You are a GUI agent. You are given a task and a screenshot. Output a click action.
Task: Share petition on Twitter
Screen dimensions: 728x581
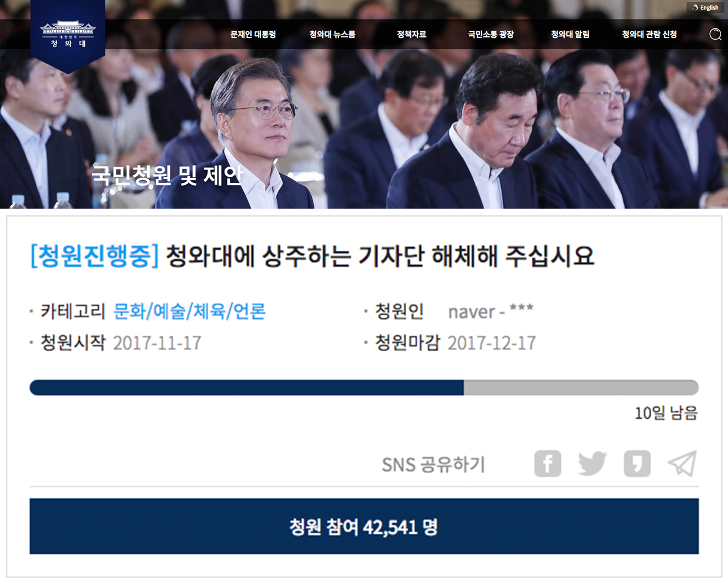pyautogui.click(x=593, y=464)
